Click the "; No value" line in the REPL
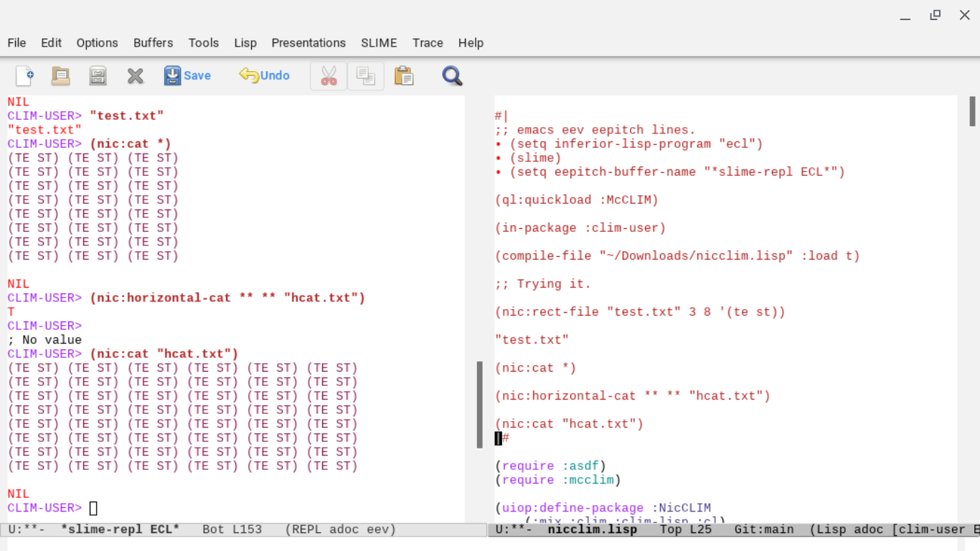The image size is (980, 551). point(44,340)
